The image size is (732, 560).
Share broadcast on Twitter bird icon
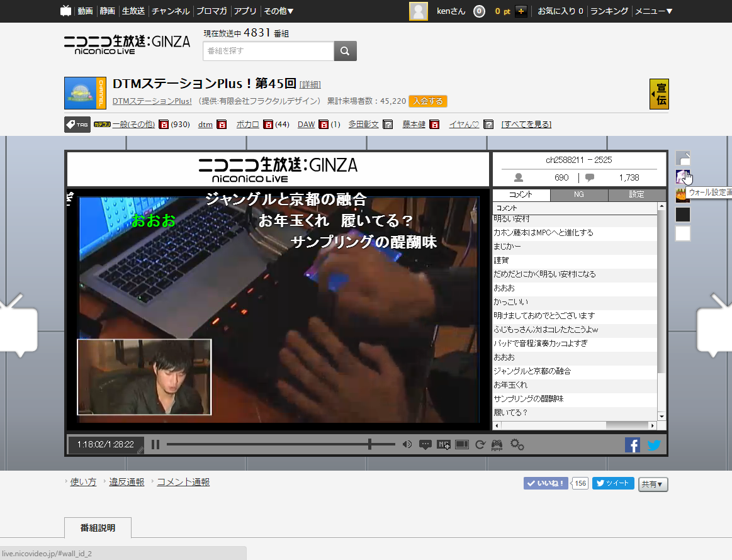tap(654, 445)
